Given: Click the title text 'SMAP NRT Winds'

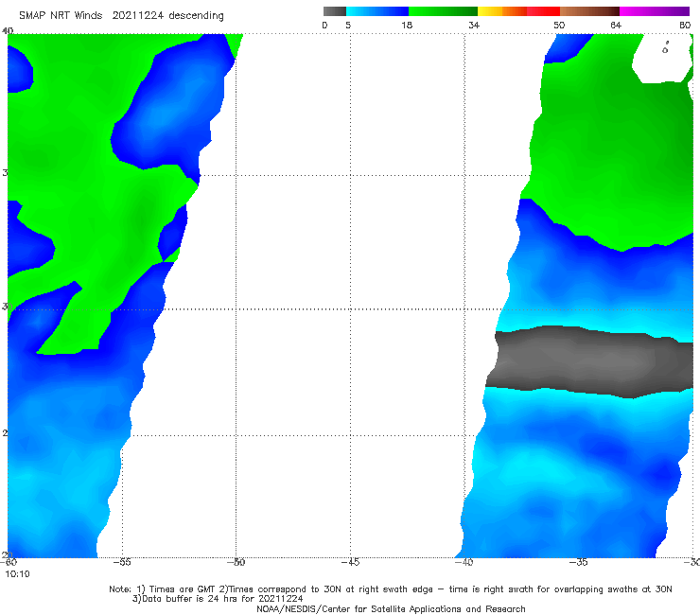Looking at the screenshot, I should pos(61,15).
